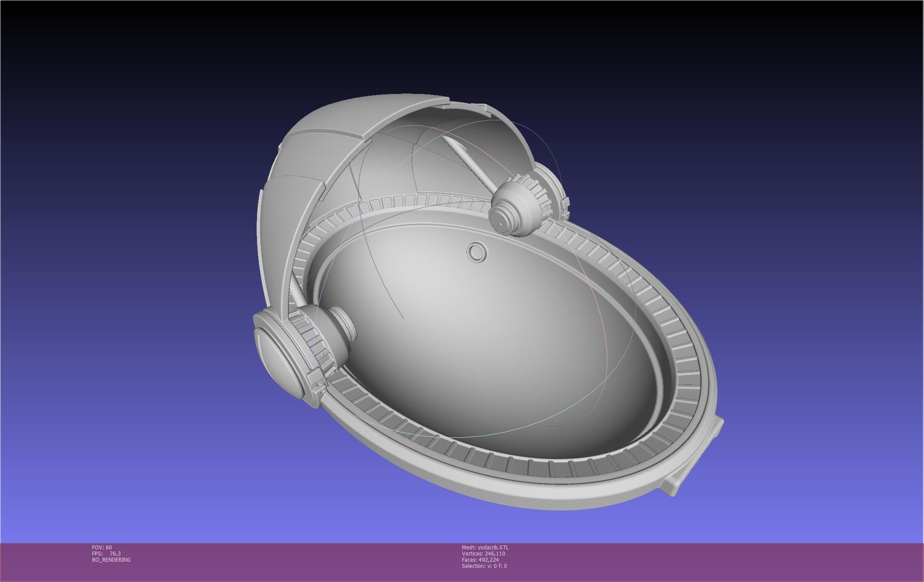The image size is (924, 582).
Task: Click the FPS 76.3 readout
Action: (x=106, y=553)
